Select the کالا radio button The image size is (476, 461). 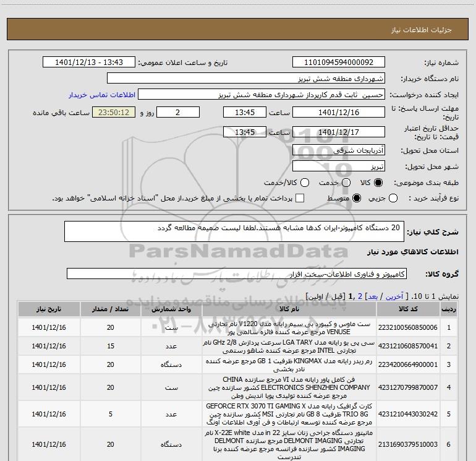(x=378, y=183)
